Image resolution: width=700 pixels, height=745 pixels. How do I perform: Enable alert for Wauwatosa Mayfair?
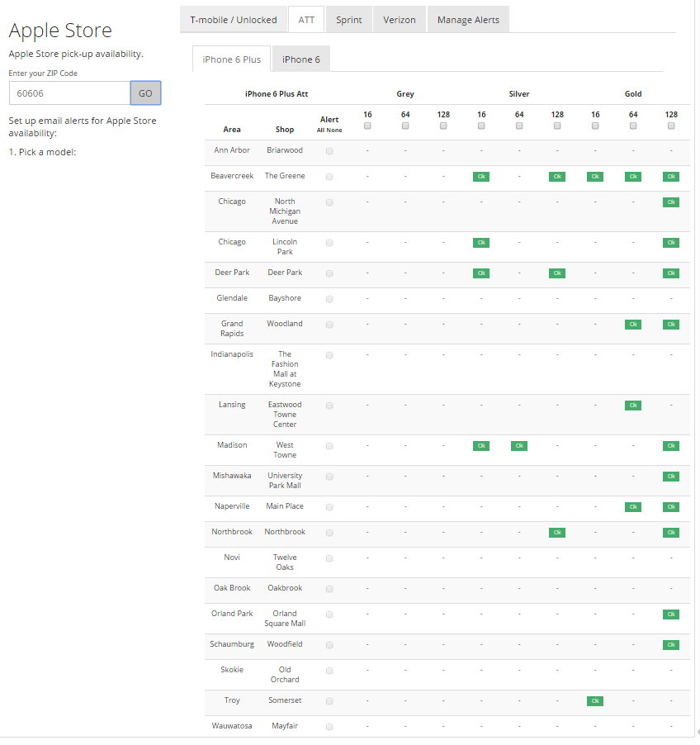[x=329, y=727]
